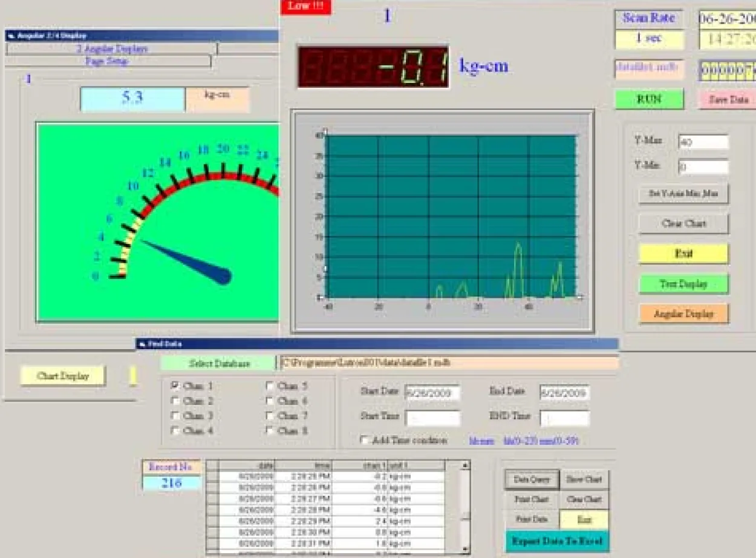Click the Y-Min input field
This screenshot has width=756, height=558.
pos(703,167)
